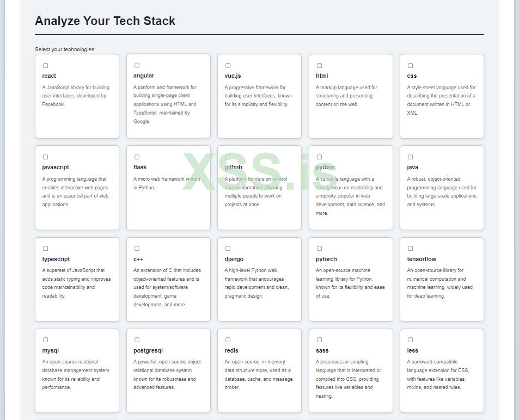
Task: Toggle the css checkbox
Action: [411, 65]
